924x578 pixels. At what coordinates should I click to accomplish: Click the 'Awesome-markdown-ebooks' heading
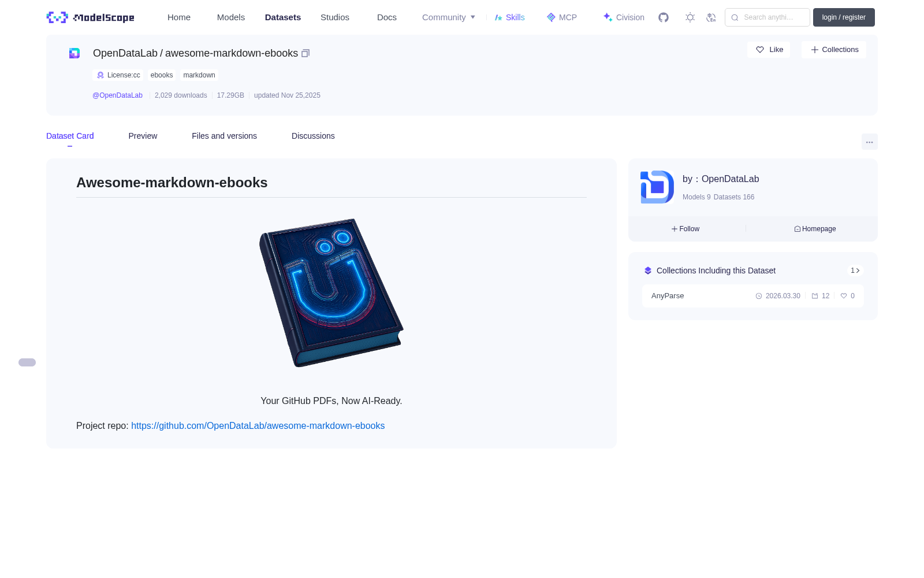point(172,183)
